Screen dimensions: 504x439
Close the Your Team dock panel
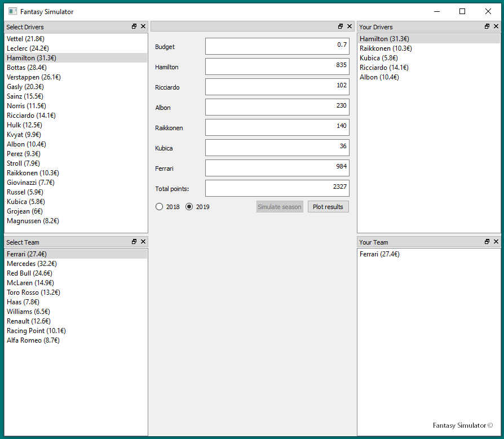[496, 242]
